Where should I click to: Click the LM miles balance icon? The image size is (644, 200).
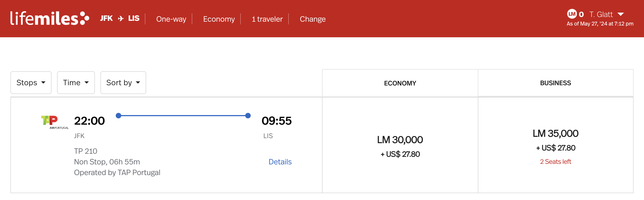(x=572, y=14)
